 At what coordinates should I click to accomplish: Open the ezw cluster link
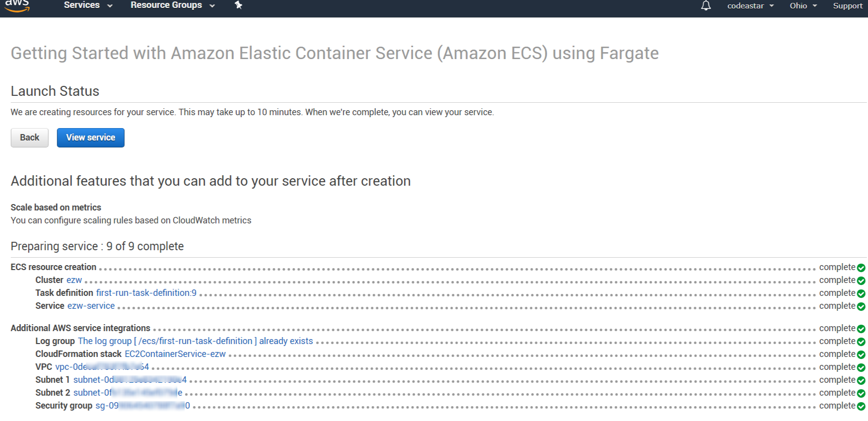(74, 280)
